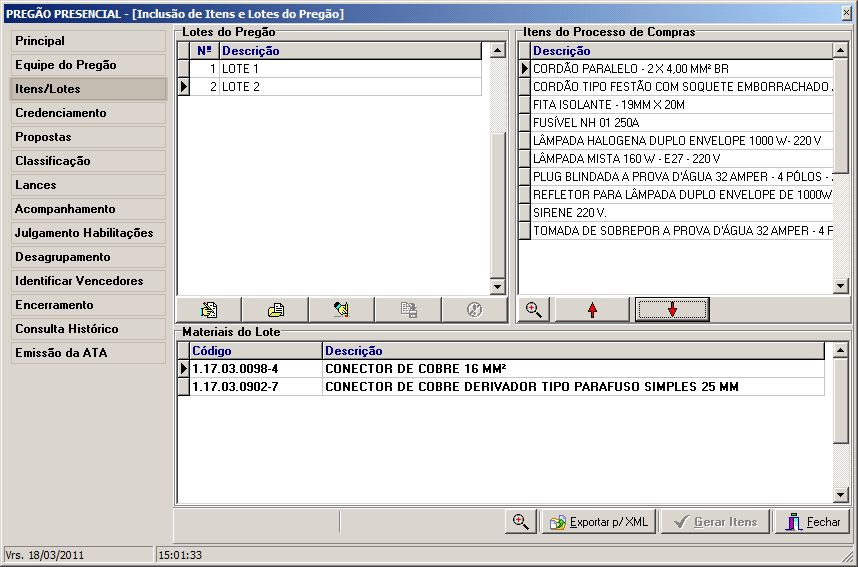858x567 pixels.
Task: Select TOMADA DE SOBREPOR item row
Action: coord(676,231)
